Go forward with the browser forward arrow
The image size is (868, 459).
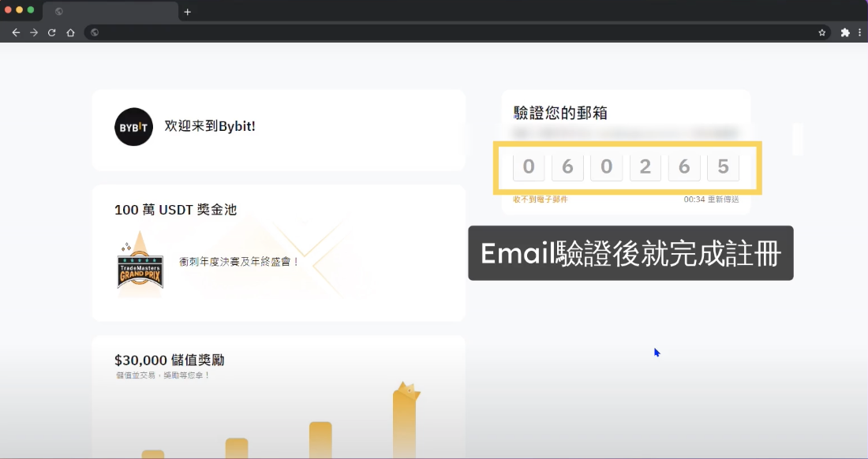click(34, 32)
